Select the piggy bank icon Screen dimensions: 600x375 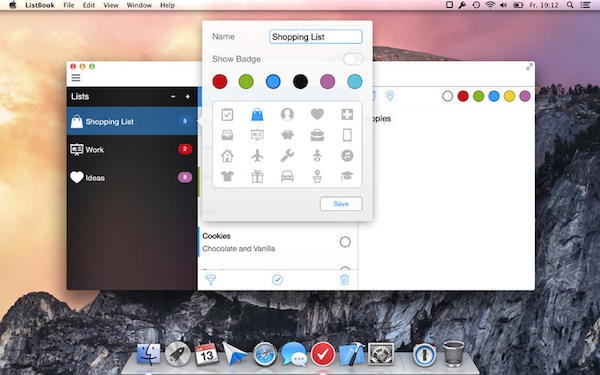click(x=287, y=135)
